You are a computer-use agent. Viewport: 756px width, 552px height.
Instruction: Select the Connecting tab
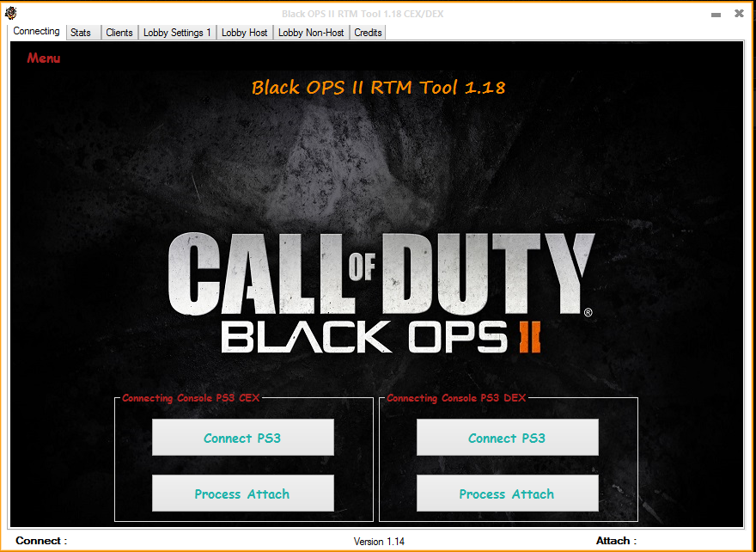(x=37, y=31)
